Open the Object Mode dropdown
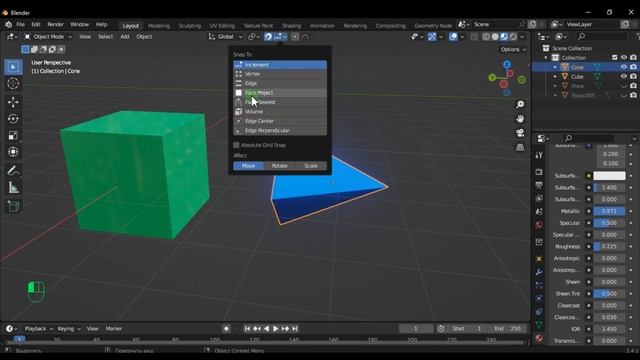This screenshot has height=360, width=640. pos(48,37)
